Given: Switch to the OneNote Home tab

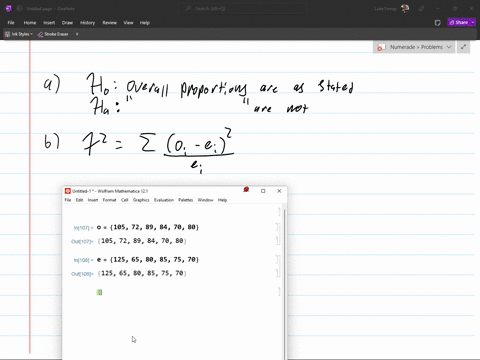Looking at the screenshot, I should [x=30, y=23].
